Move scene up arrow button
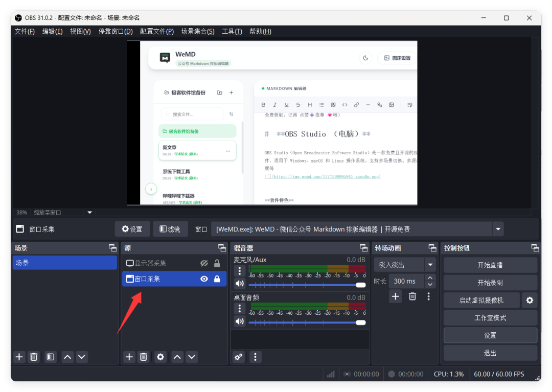552x392 pixels. (x=67, y=357)
